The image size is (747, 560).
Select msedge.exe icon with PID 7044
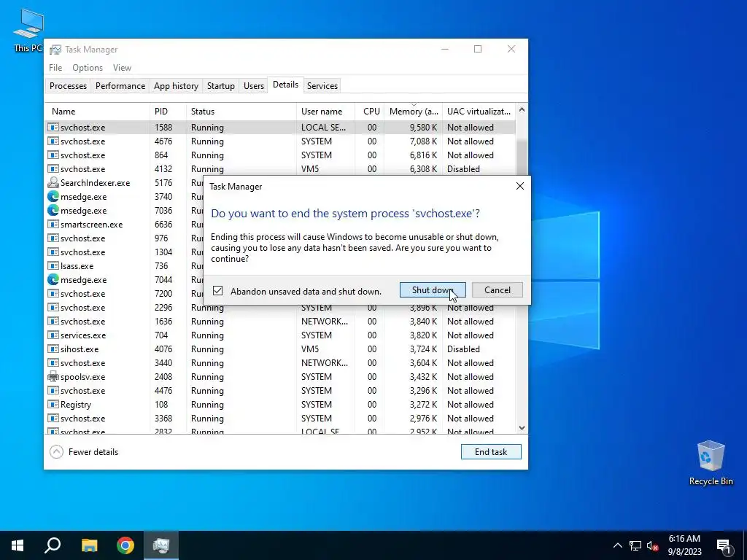(x=53, y=279)
